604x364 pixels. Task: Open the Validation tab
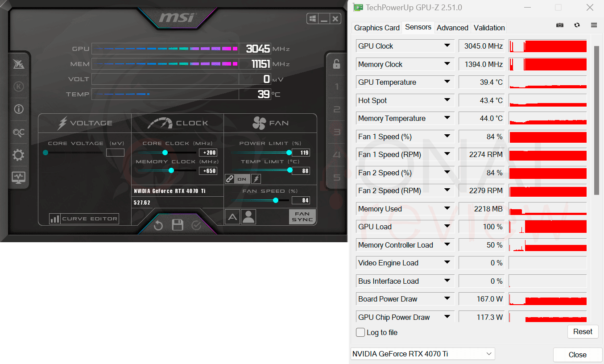[489, 28]
